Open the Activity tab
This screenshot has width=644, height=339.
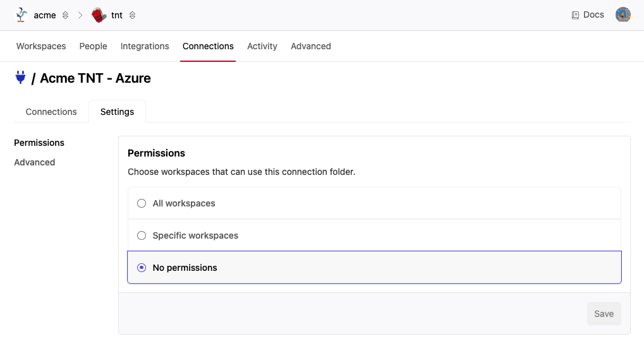coord(262,46)
